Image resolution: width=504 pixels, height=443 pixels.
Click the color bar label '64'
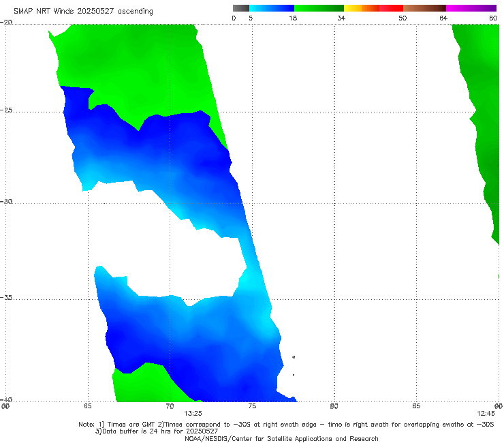(x=443, y=18)
